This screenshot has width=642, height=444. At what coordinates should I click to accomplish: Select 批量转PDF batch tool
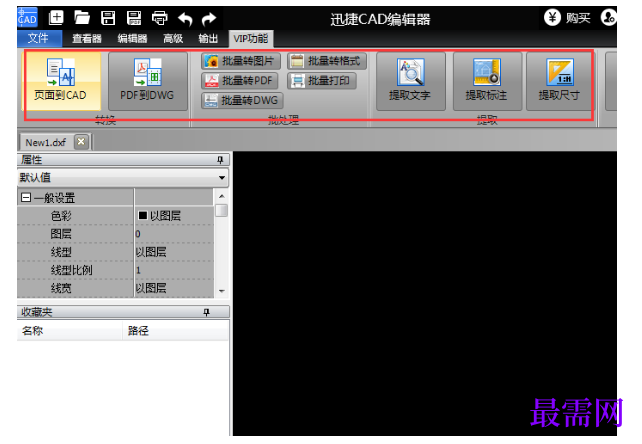[240, 81]
